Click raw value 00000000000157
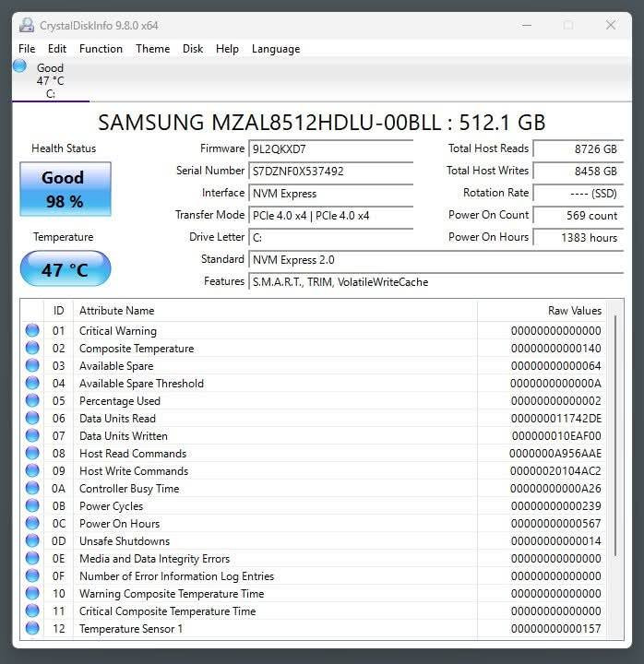 555,628
